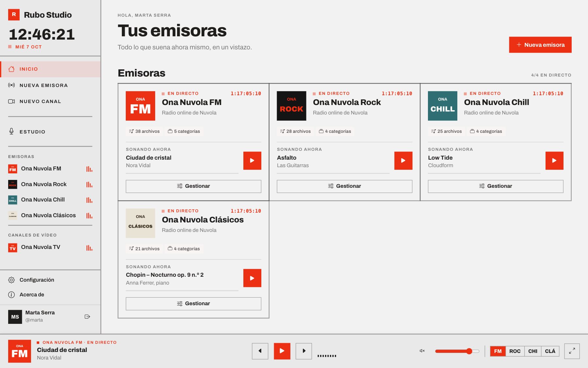Click previous track in bottom player
The width and height of the screenshot is (588, 368).
(260, 351)
